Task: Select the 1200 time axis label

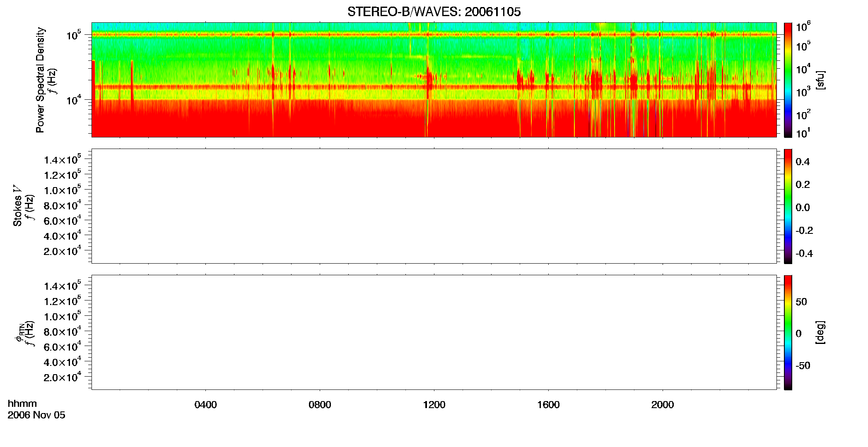Action: click(x=434, y=405)
